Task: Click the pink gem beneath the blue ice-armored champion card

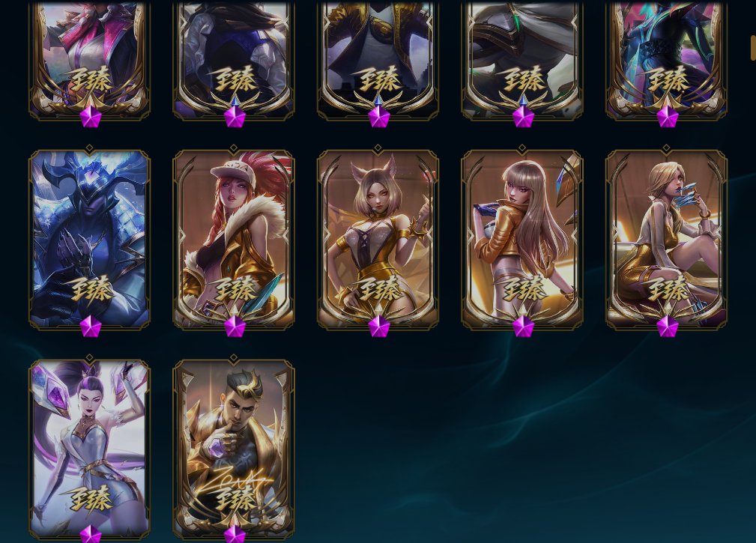Action: [91, 327]
